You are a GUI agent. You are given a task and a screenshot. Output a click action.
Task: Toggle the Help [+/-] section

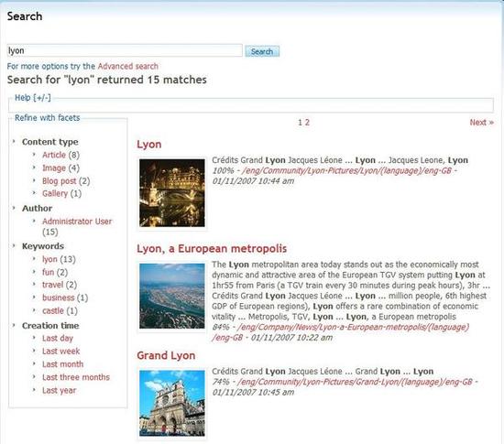(33, 98)
